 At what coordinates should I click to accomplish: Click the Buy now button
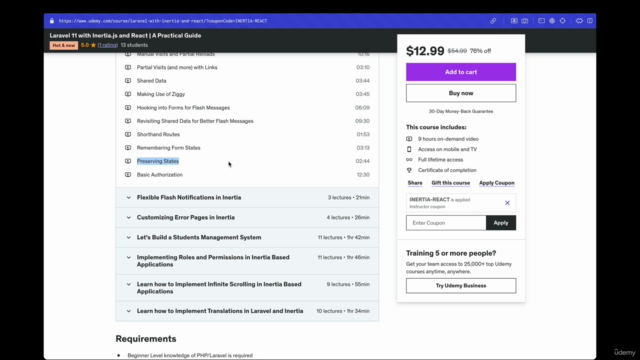click(461, 93)
